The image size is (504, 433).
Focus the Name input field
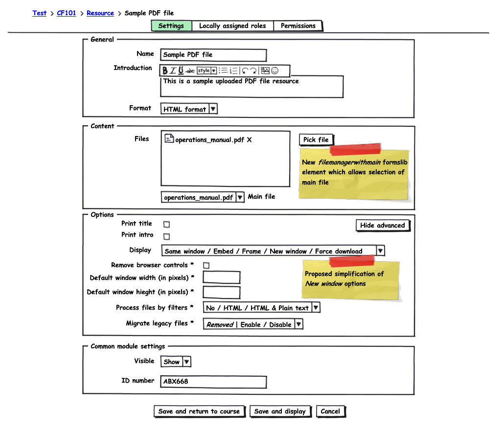pyautogui.click(x=213, y=55)
